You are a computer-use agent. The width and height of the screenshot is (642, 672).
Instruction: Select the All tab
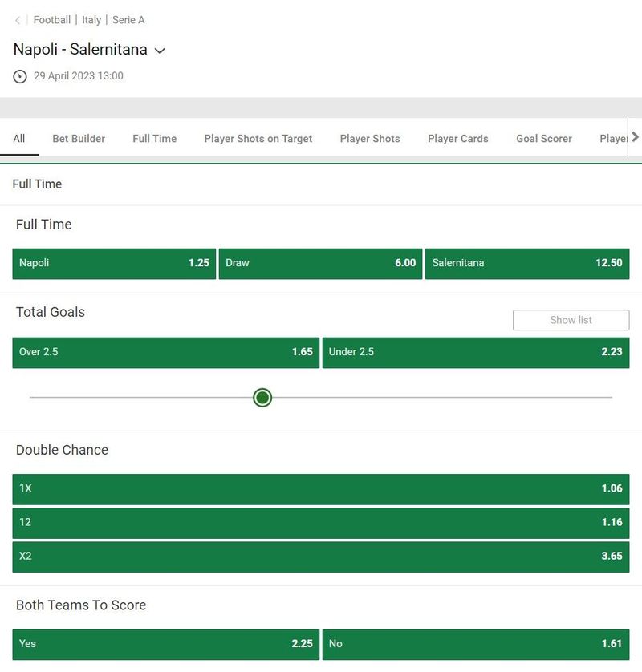[x=19, y=139]
